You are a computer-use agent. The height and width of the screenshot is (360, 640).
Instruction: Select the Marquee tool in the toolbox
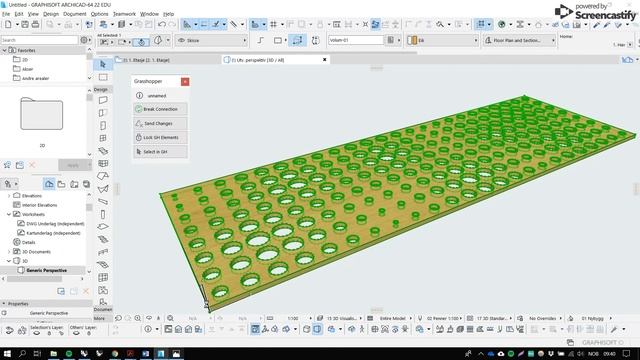(x=103, y=77)
